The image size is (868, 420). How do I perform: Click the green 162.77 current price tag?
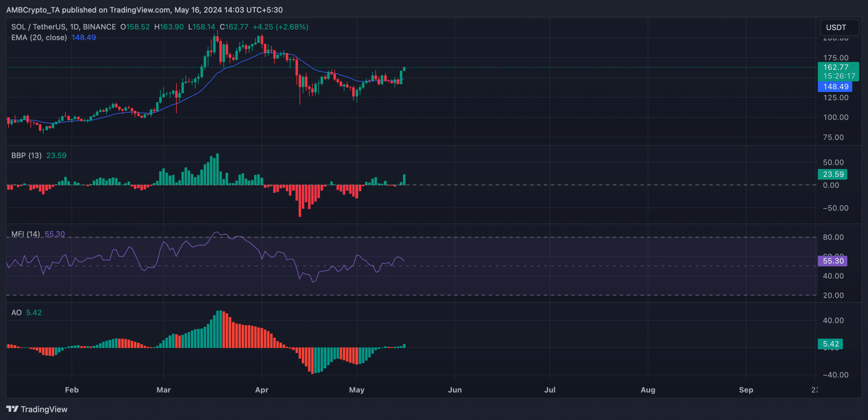click(x=836, y=67)
